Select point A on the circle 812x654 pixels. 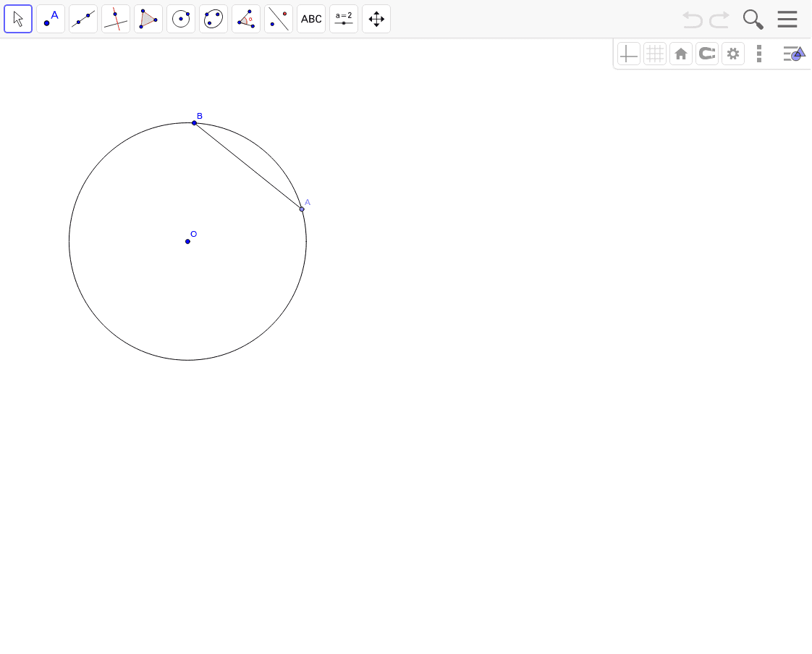pyautogui.click(x=302, y=209)
